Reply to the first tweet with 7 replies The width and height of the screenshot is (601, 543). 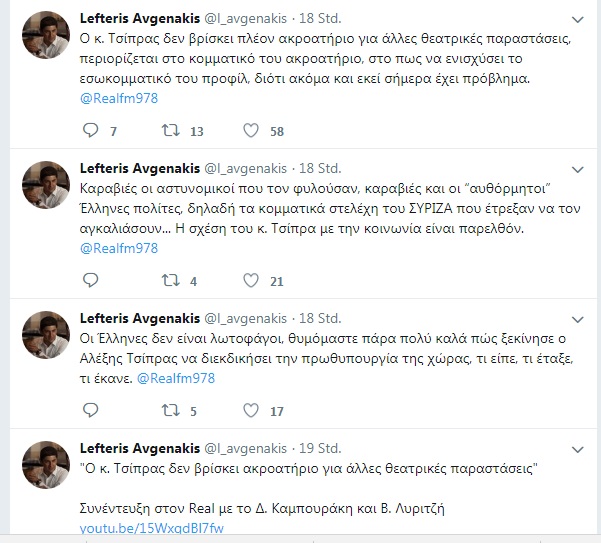91,130
